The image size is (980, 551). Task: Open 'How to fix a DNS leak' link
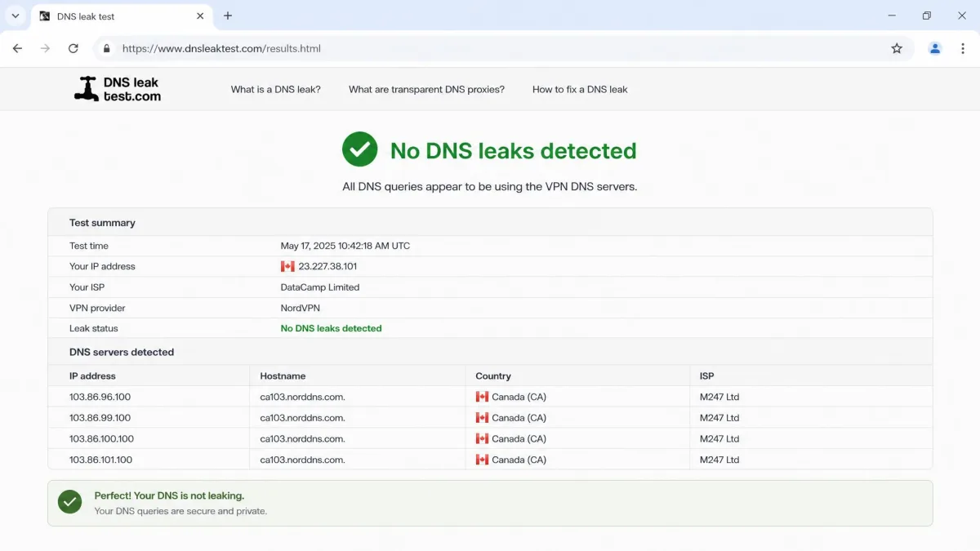[x=580, y=90]
